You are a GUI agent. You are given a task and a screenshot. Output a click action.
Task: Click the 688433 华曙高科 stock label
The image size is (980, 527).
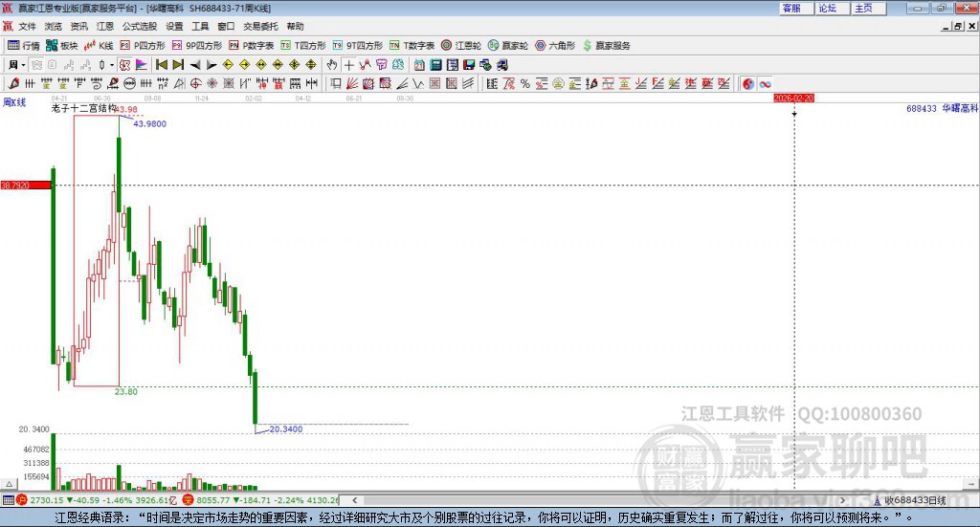click(x=942, y=108)
